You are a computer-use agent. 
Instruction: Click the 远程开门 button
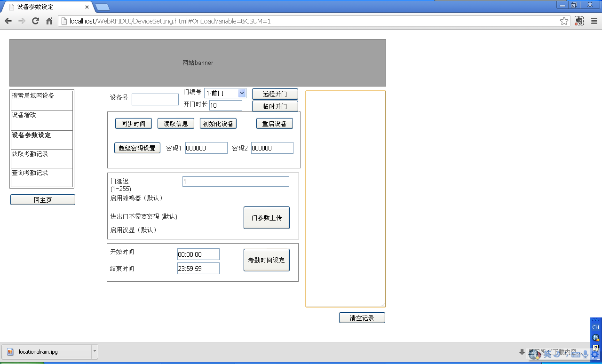pyautogui.click(x=275, y=94)
